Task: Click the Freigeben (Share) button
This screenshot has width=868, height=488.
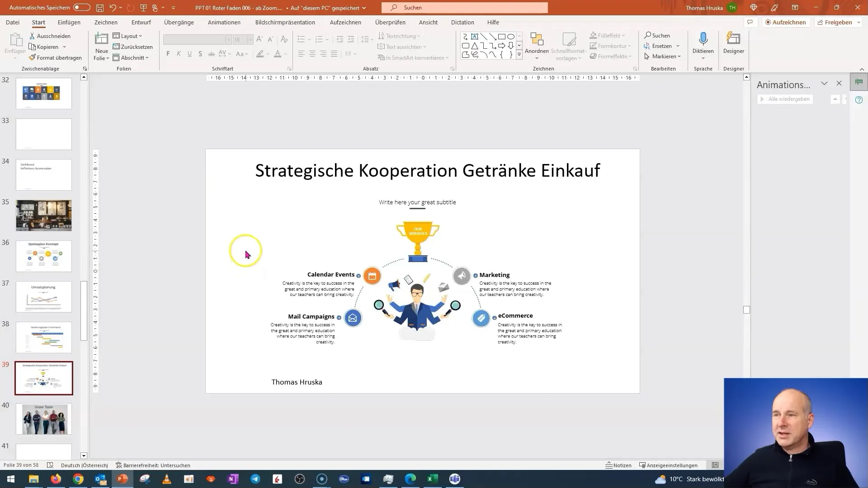Action: [839, 22]
